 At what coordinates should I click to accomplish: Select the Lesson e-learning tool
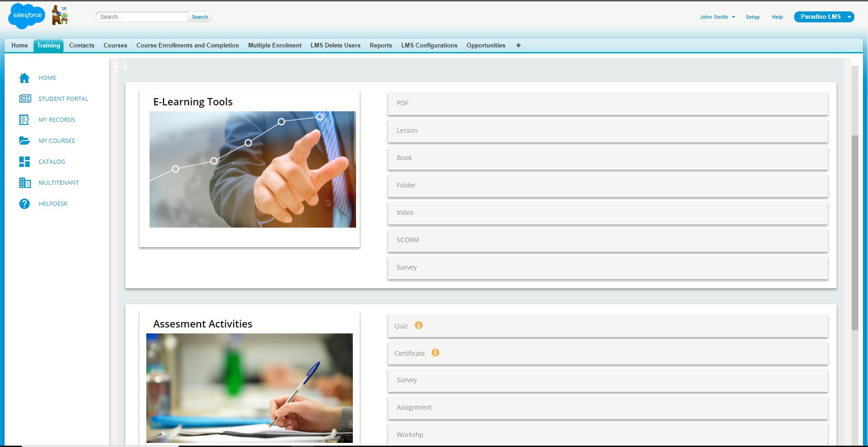click(608, 131)
